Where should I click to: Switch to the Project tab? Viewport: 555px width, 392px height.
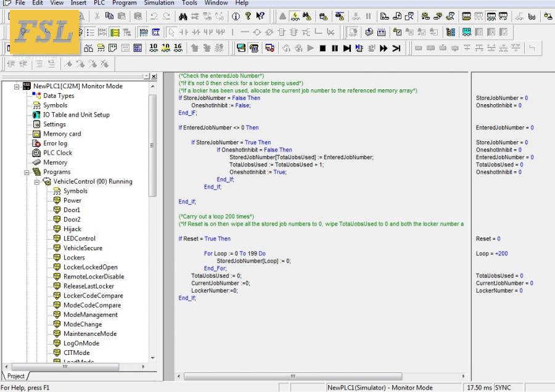(x=15, y=375)
